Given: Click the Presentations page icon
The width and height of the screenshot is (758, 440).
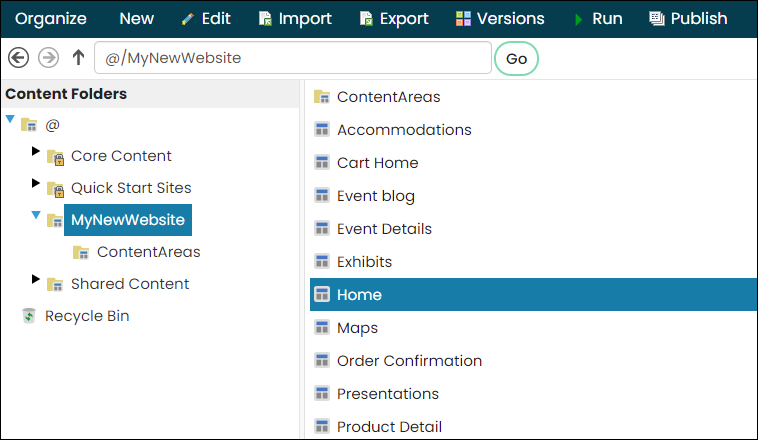Looking at the screenshot, I should tap(322, 393).
